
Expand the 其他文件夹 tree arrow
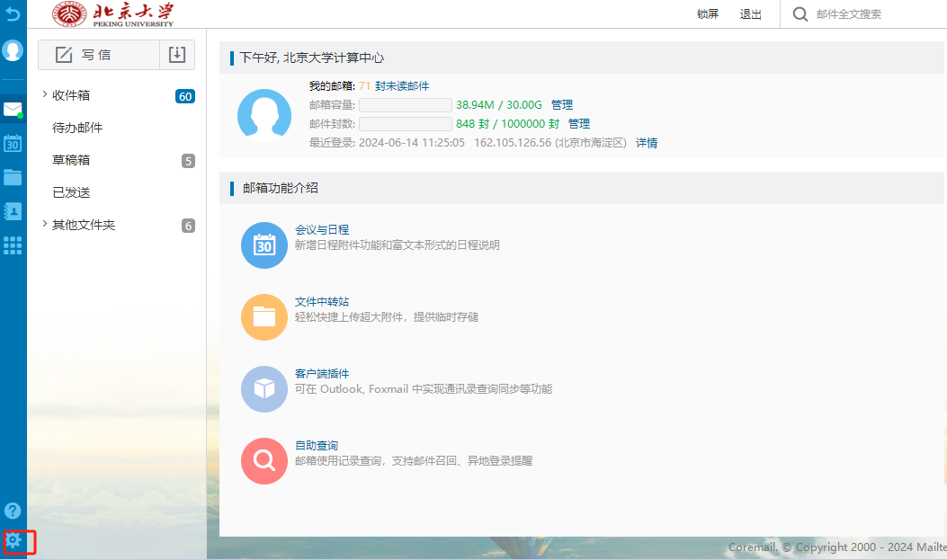pos(44,224)
